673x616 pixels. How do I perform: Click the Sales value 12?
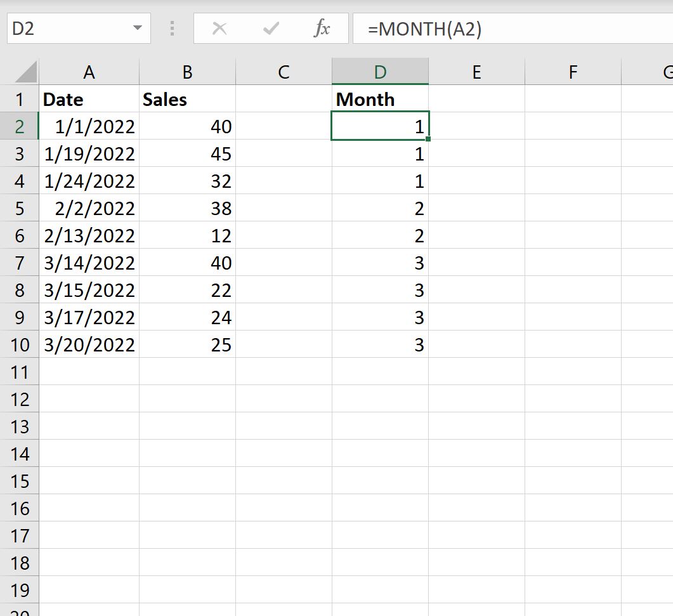click(x=187, y=235)
